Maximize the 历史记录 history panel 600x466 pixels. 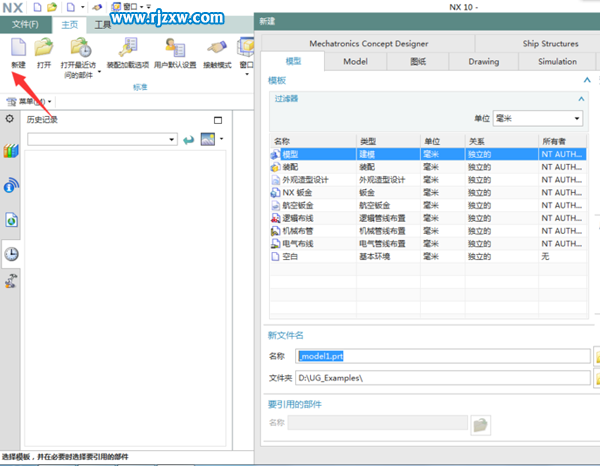coord(218,120)
